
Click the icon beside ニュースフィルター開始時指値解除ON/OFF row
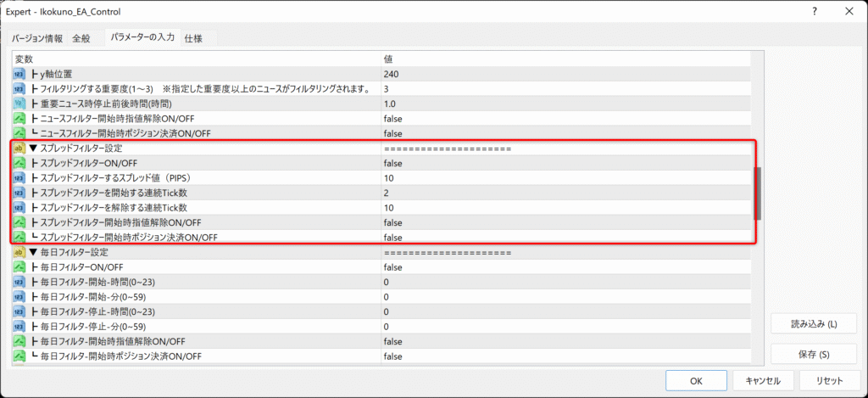(19, 119)
